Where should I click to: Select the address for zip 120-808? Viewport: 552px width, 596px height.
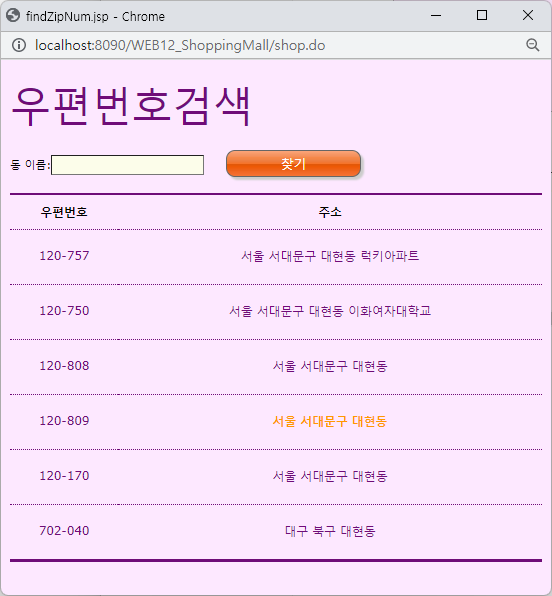click(x=330, y=366)
